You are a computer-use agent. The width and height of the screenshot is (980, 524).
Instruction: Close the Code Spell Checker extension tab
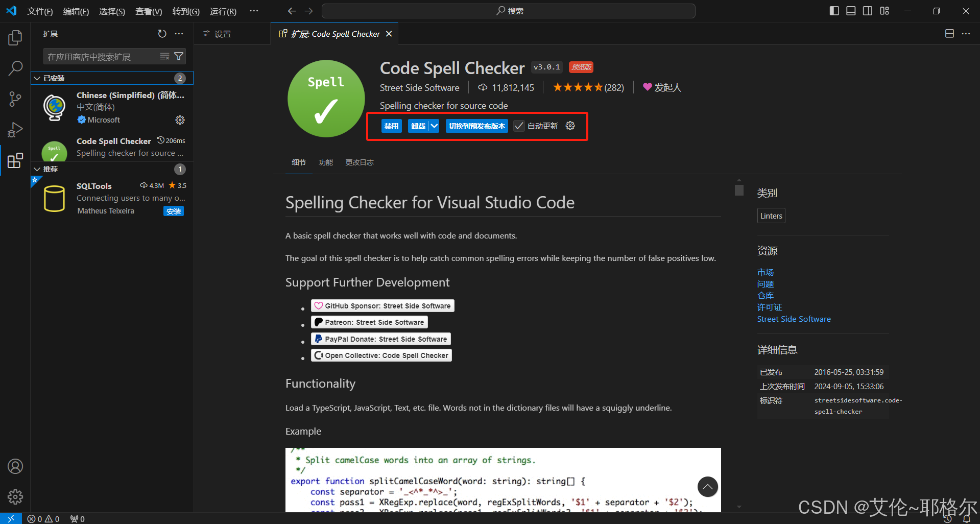pyautogui.click(x=389, y=34)
